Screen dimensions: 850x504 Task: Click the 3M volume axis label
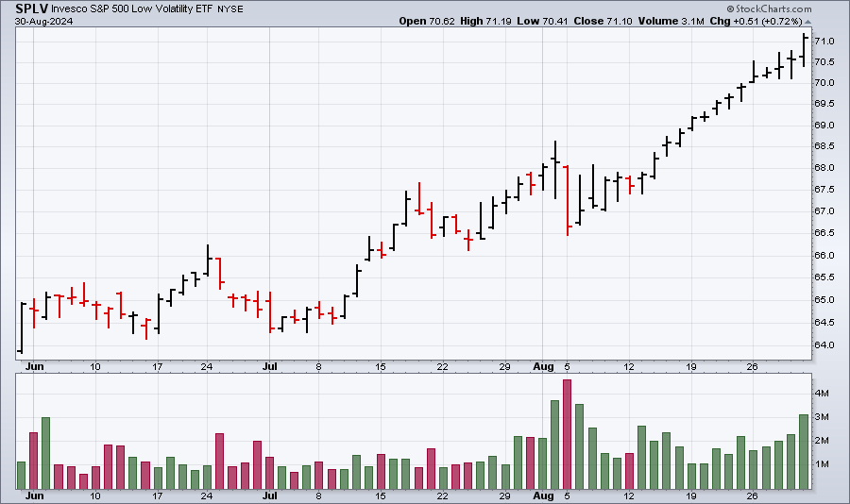tap(822, 417)
